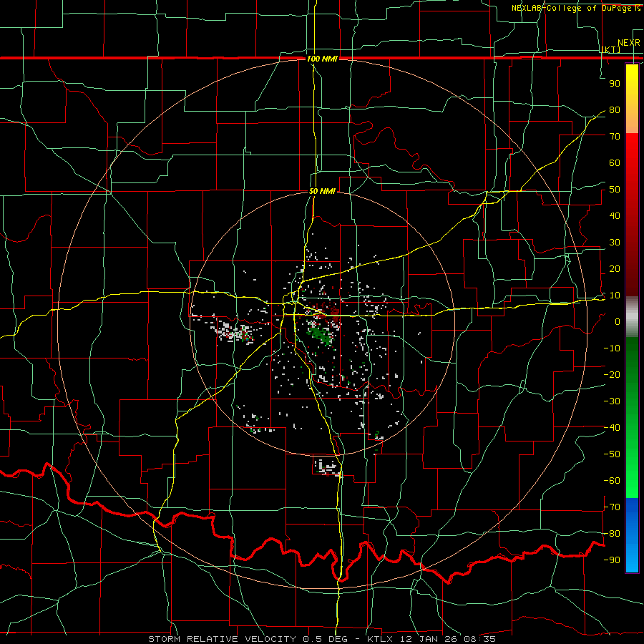
Task: Click the 100 NMI range ring label
Action: point(322,59)
